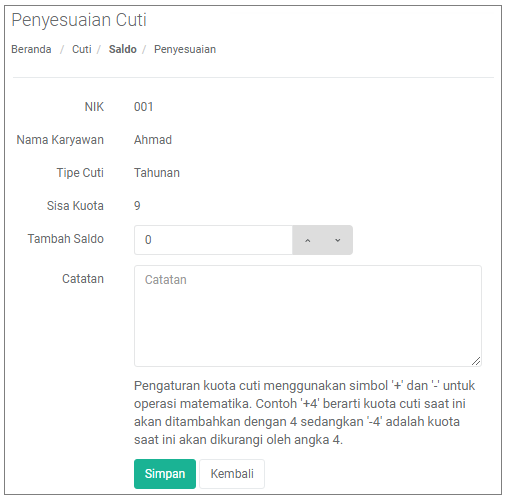Open the Saldo breadcrumb link

(x=123, y=49)
